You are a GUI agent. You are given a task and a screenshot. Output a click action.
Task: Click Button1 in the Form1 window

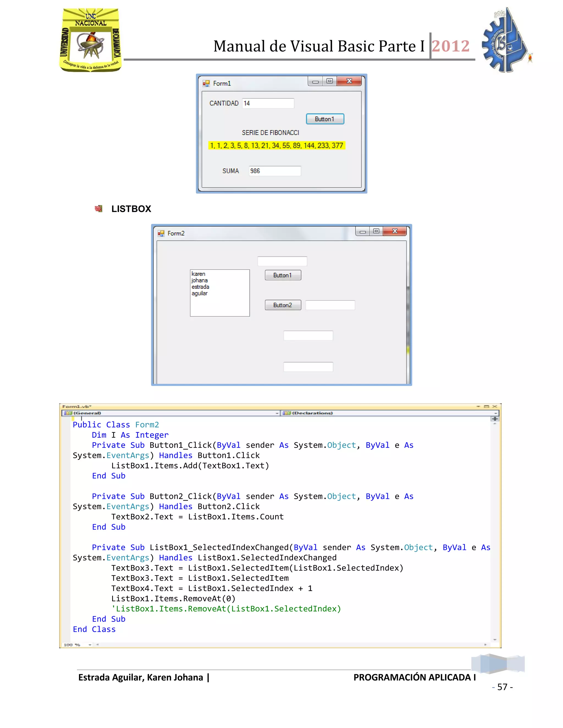coord(325,119)
